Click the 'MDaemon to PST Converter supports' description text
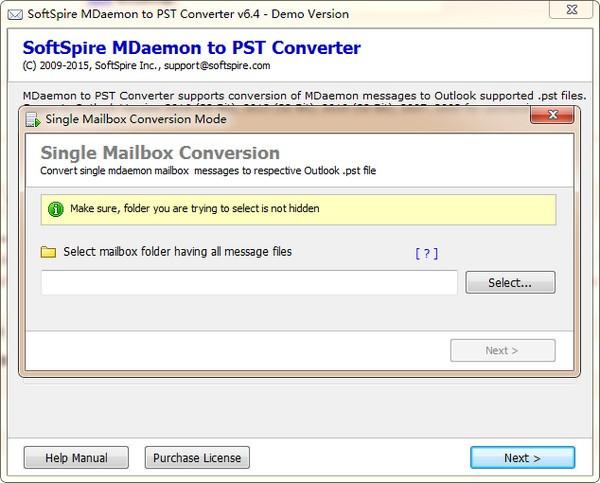 [300, 96]
